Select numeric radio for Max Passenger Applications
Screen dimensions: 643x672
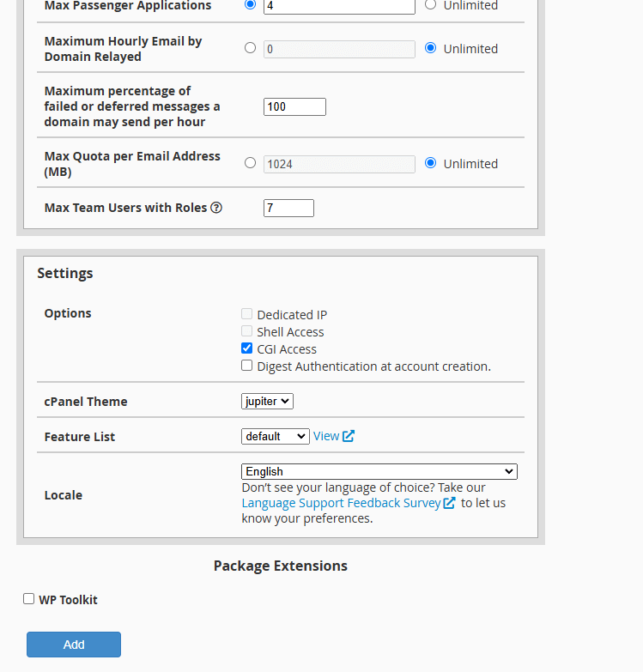pos(251,4)
